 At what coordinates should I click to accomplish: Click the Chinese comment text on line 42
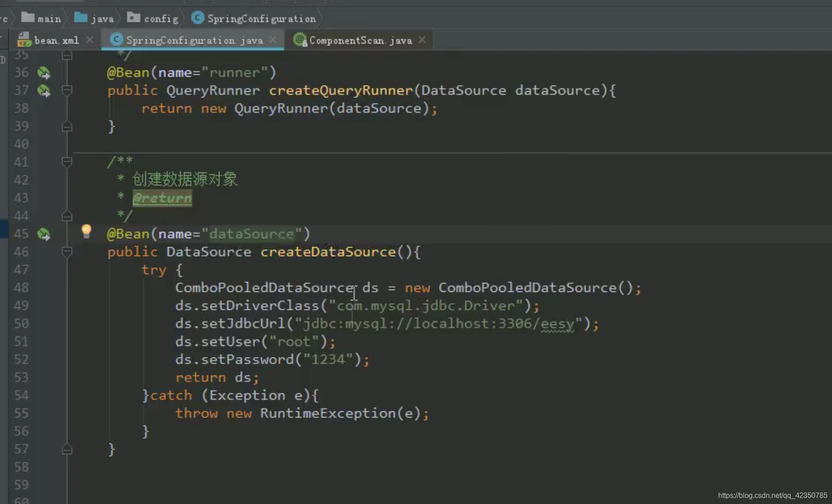point(185,179)
